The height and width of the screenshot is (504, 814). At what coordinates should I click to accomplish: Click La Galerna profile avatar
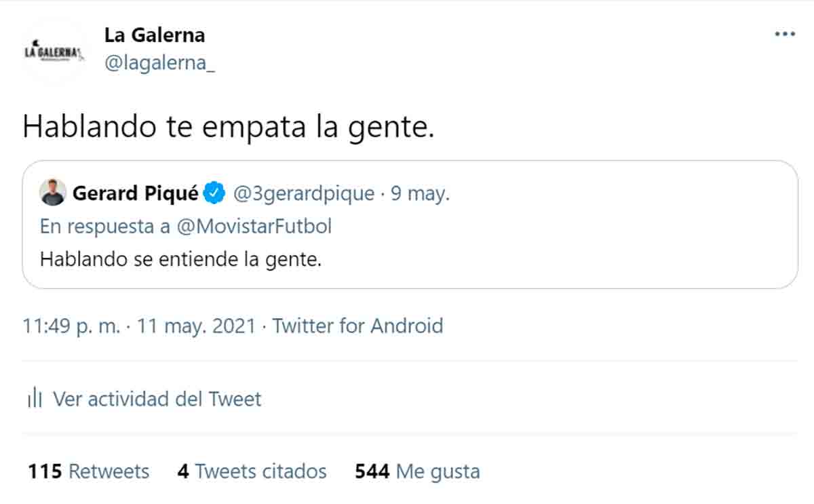(x=54, y=52)
